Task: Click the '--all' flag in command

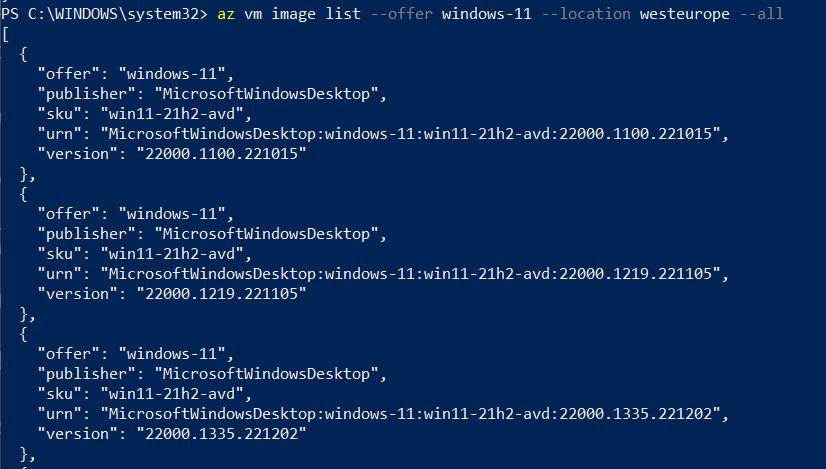Action: point(762,14)
